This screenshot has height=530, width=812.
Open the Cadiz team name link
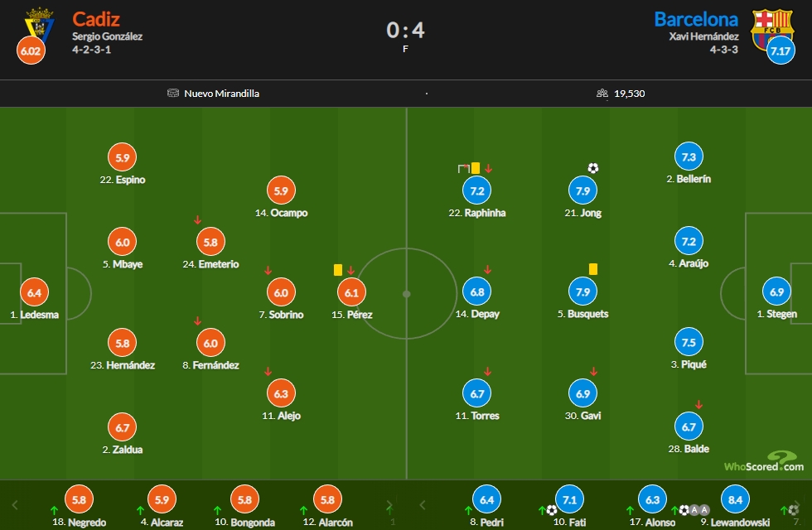(x=96, y=19)
